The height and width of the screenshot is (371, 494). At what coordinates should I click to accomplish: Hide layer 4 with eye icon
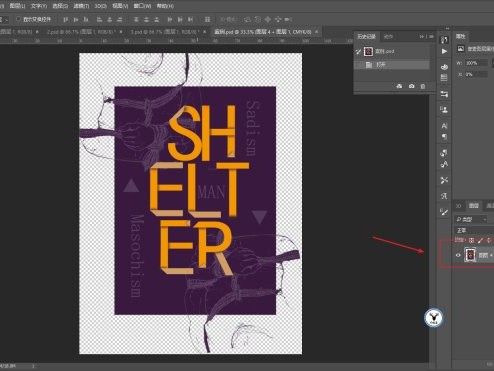pos(458,255)
